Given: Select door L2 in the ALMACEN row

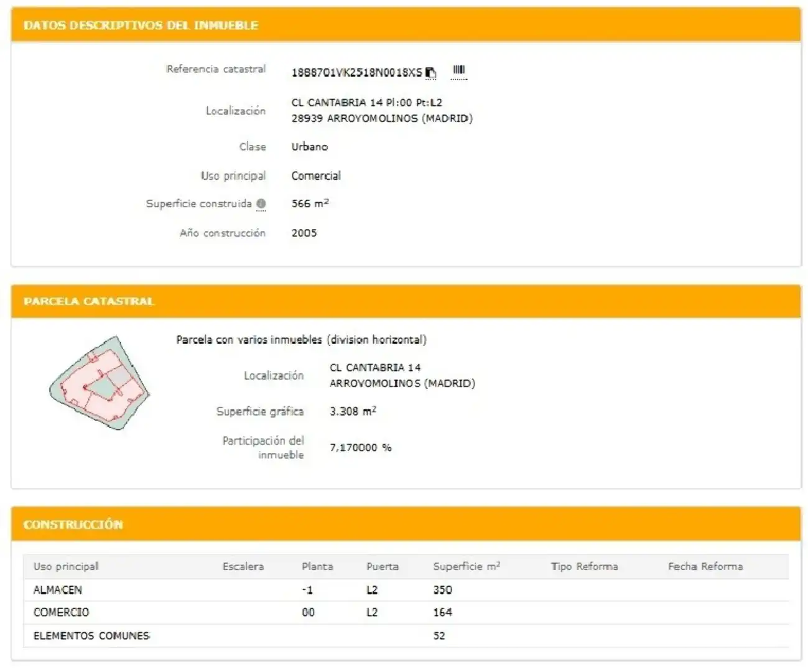Looking at the screenshot, I should coord(372,590).
